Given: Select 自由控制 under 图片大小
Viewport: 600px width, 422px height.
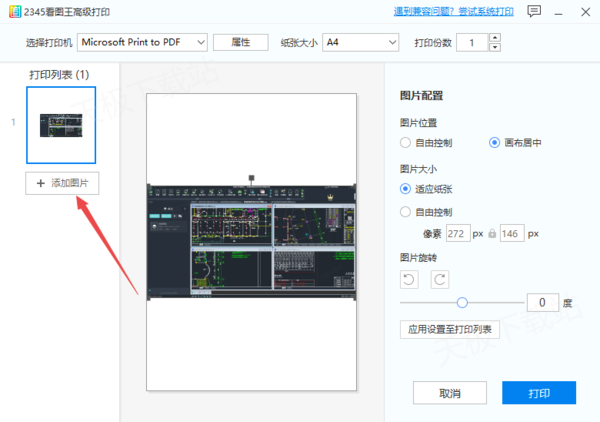Looking at the screenshot, I should tap(405, 212).
